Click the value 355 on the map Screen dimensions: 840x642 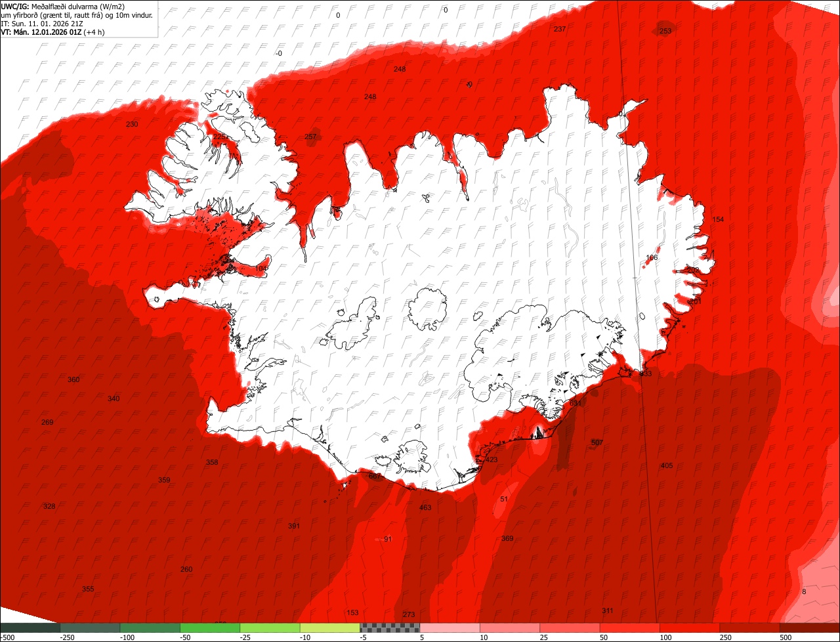pos(88,589)
